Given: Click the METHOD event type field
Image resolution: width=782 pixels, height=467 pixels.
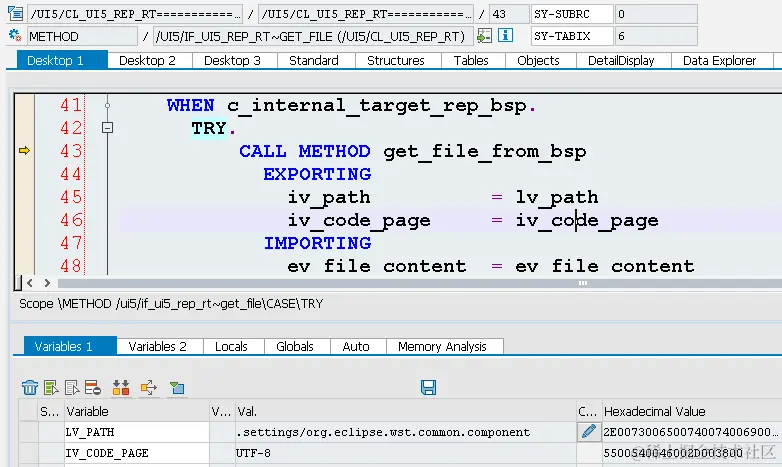Looking at the screenshot, I should (82, 36).
